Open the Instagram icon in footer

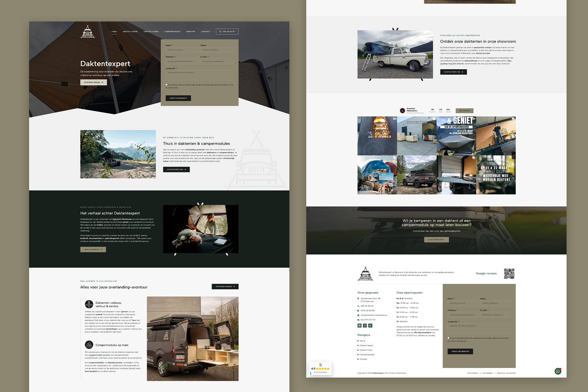point(365,326)
